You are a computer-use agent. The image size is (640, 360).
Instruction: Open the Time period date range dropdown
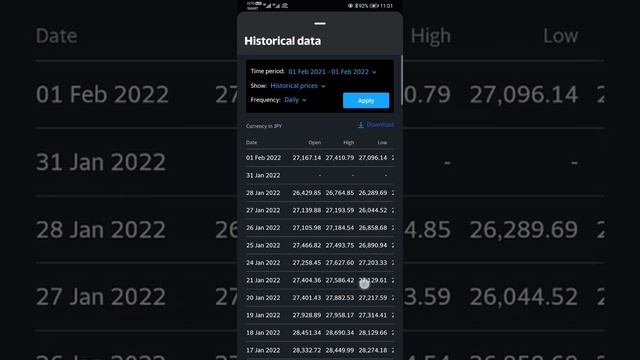[x=332, y=72]
